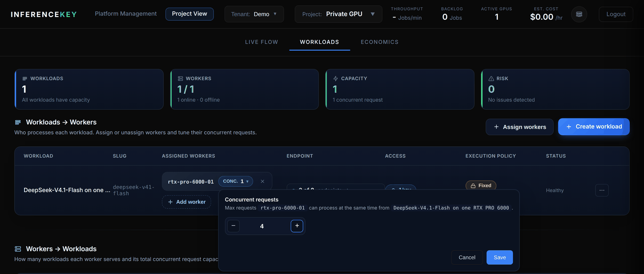Open the CONC. 1 concurrency dropdown
This screenshot has width=644, height=274.
pyautogui.click(x=236, y=181)
